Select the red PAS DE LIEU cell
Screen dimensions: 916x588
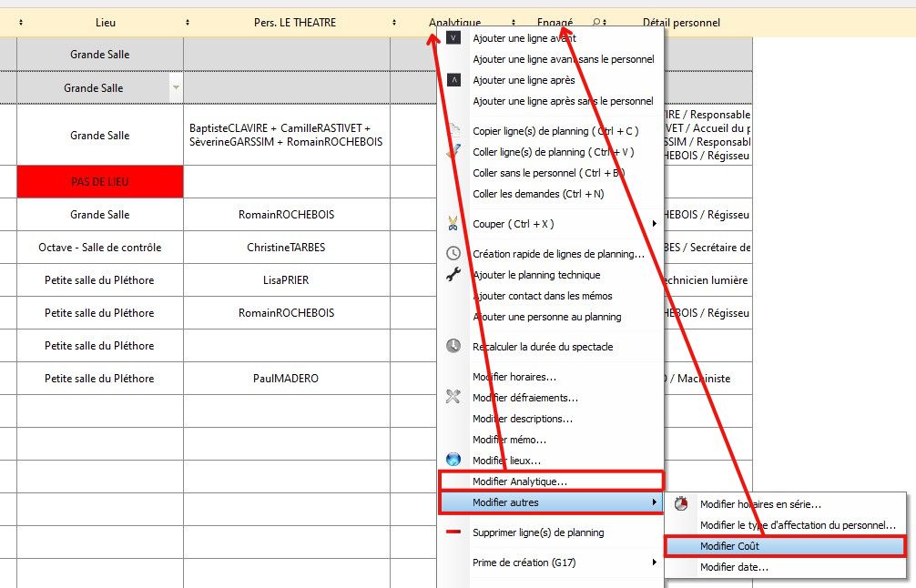100,182
